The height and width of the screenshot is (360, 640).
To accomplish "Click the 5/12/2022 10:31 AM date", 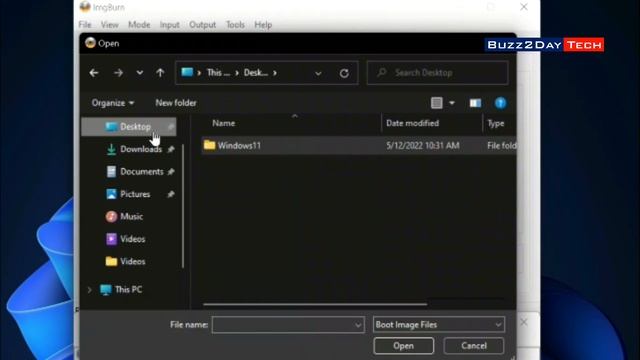I will [x=423, y=146].
